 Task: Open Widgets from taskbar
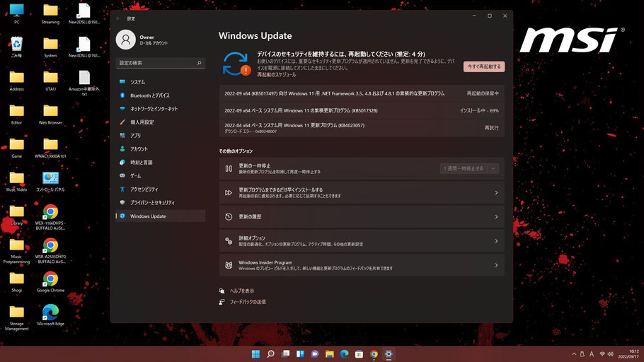click(x=300, y=354)
